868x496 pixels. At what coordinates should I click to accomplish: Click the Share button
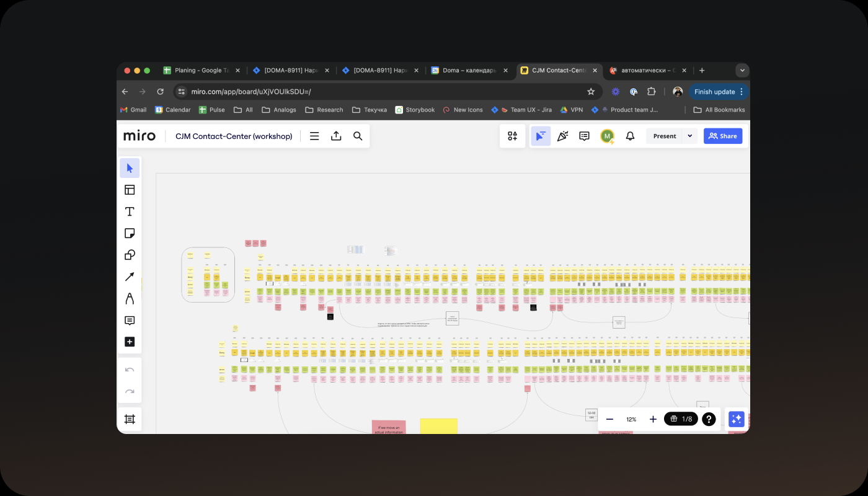[723, 136]
